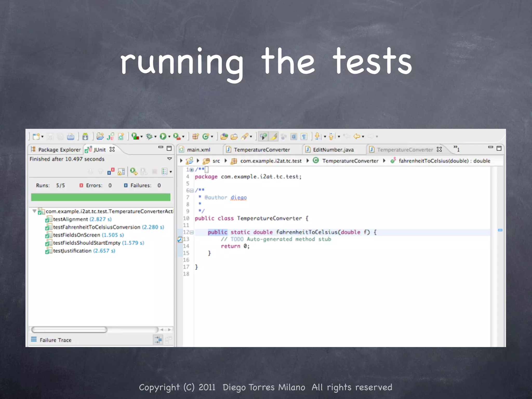Click New Java Class green C icon
Screen dimensions: 532x399
point(206,136)
